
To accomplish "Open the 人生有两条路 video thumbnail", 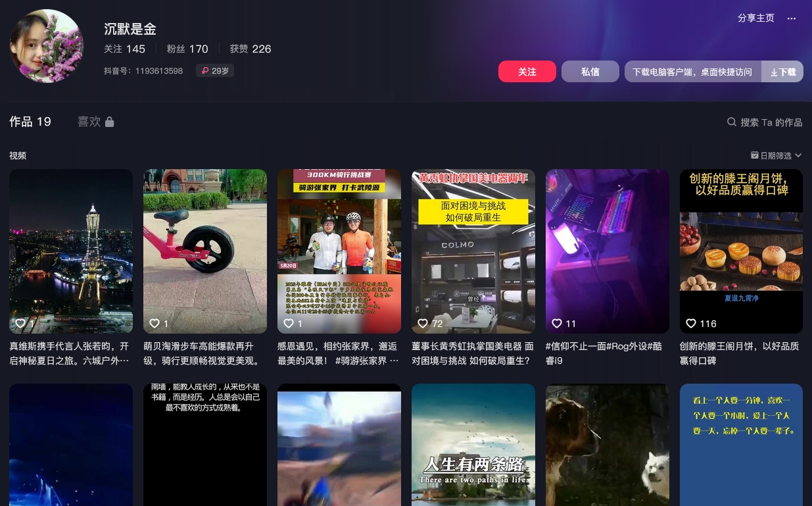I will 473,445.
